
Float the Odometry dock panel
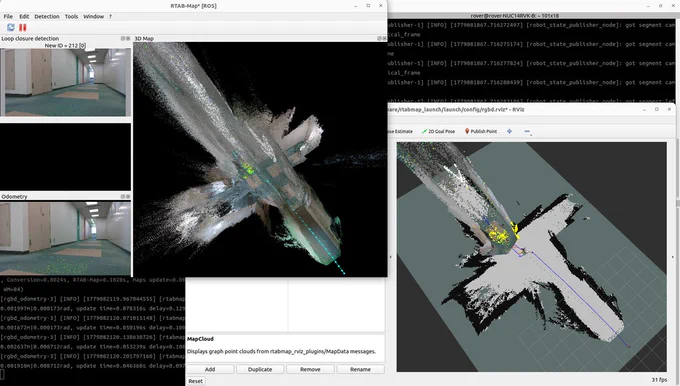point(123,196)
